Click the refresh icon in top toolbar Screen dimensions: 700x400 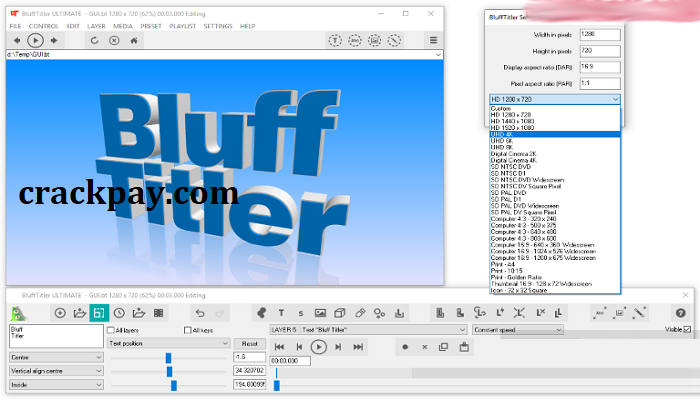(94, 41)
